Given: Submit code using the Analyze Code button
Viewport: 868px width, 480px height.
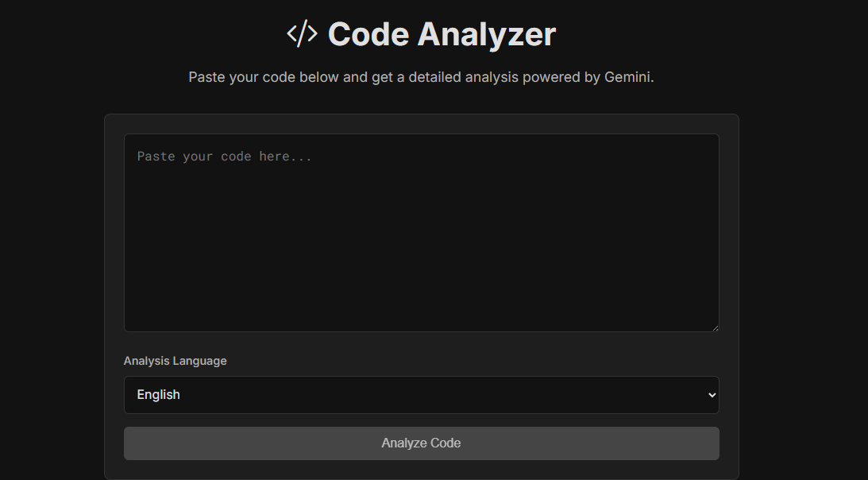Looking at the screenshot, I should coord(421,443).
